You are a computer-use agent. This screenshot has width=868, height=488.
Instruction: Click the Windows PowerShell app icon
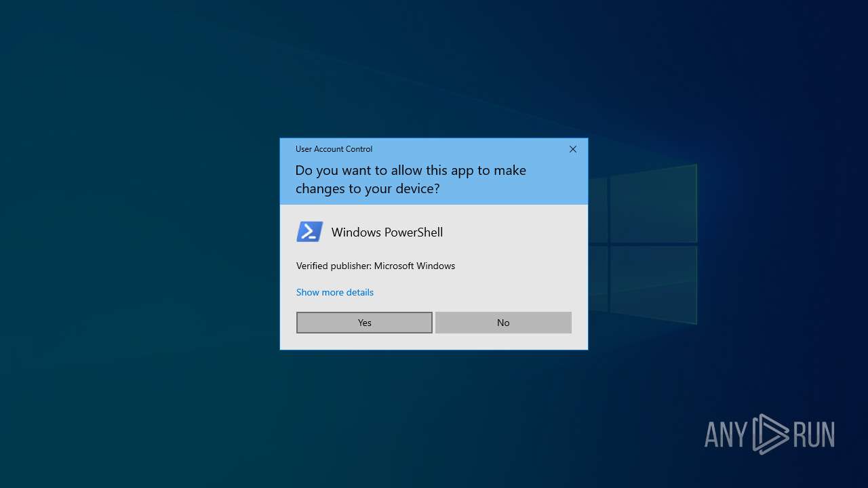(310, 232)
